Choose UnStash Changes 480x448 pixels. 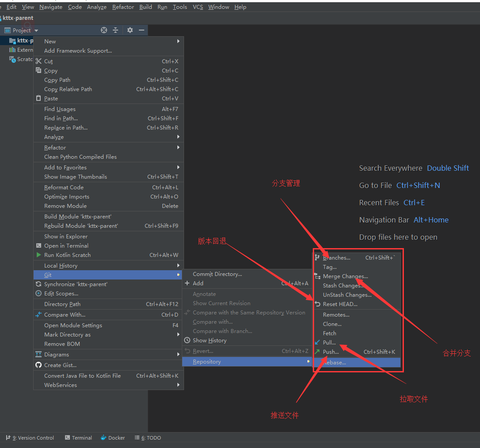(x=357, y=295)
